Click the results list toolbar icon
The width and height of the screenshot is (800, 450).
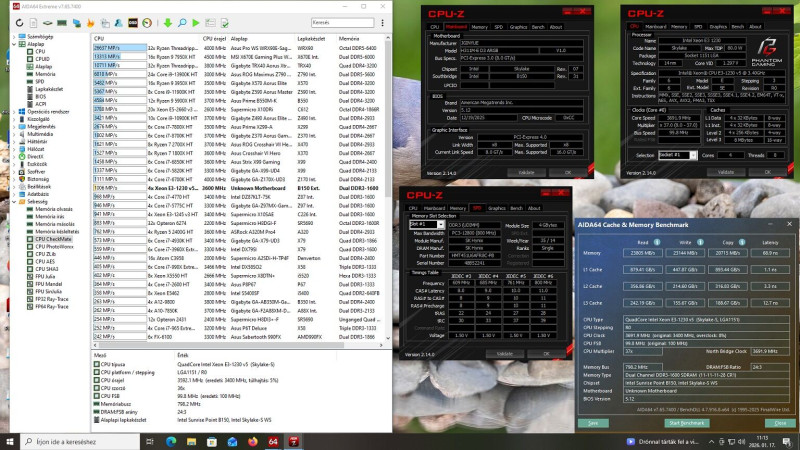click(x=210, y=23)
